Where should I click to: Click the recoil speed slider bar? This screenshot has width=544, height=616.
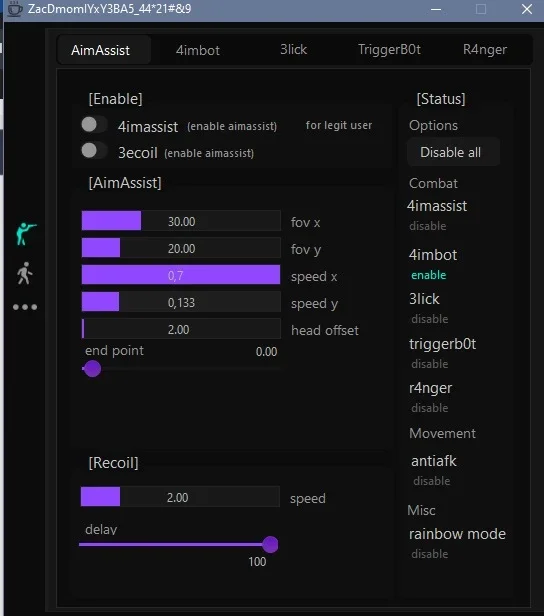[180, 497]
